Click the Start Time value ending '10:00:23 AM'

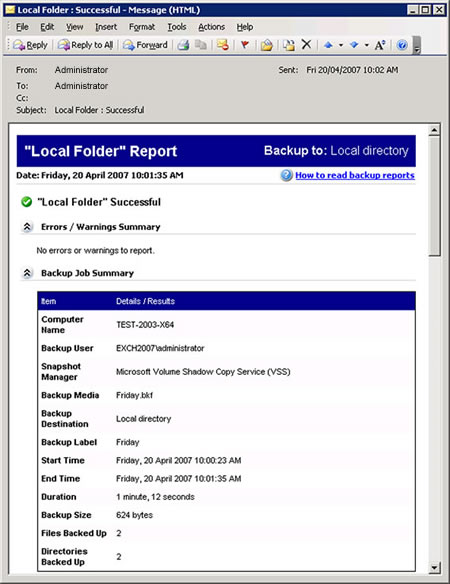tap(178, 460)
